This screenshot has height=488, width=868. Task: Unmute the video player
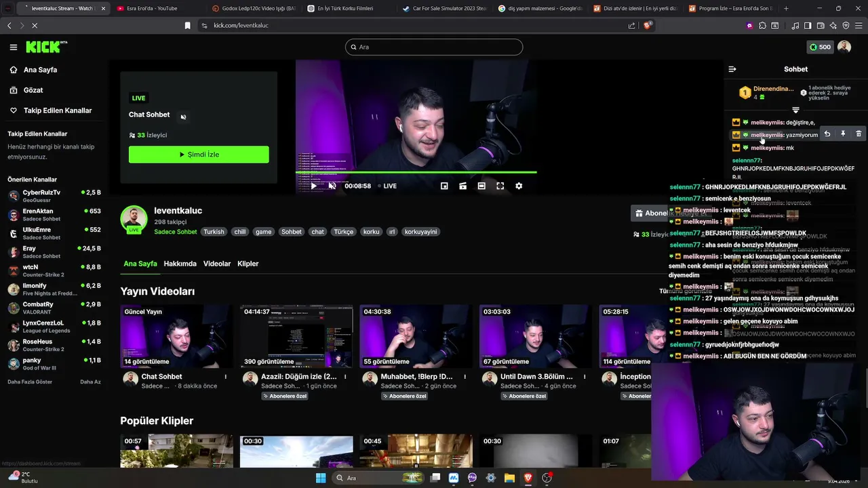(x=332, y=186)
